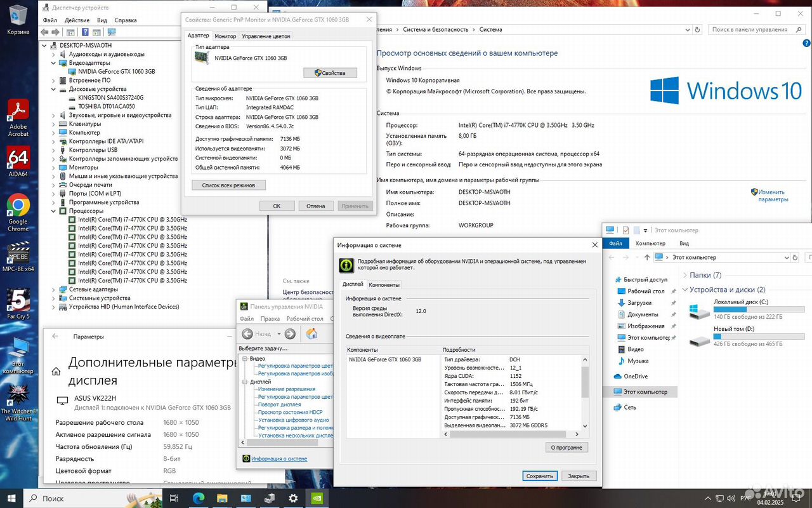Expand the 'Папки (7)' group in File Explorer
The image size is (812, 508).
685,275
